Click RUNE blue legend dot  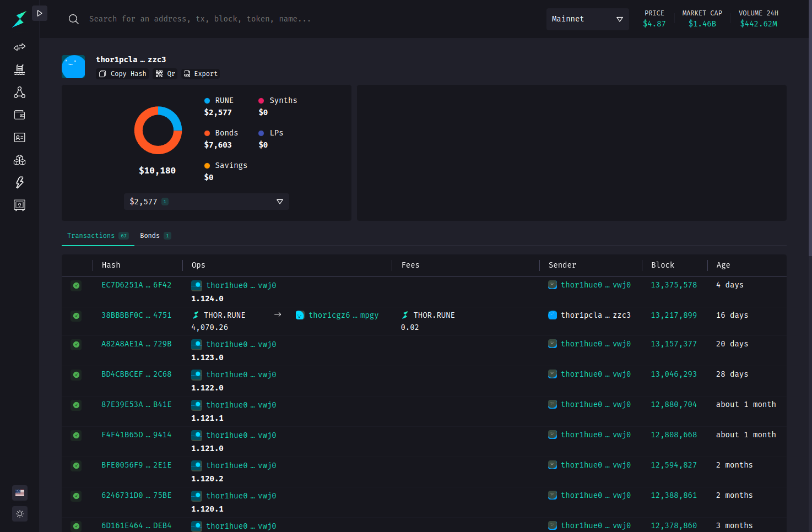pyautogui.click(x=207, y=101)
